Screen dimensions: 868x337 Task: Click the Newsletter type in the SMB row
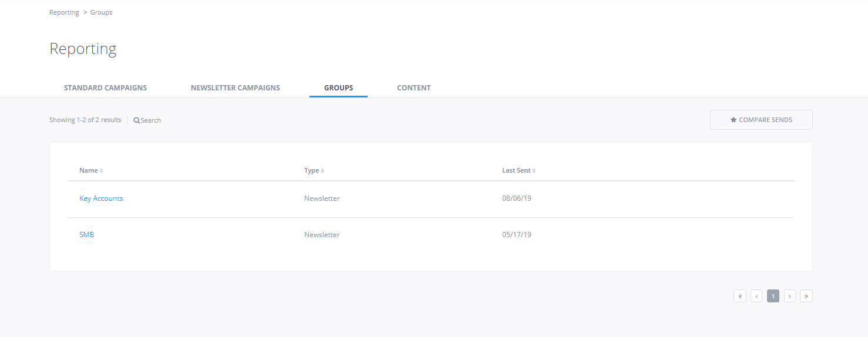pyautogui.click(x=322, y=235)
